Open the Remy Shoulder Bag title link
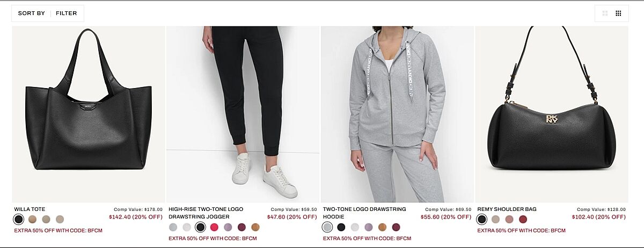This screenshot has width=644, height=248. click(507, 209)
